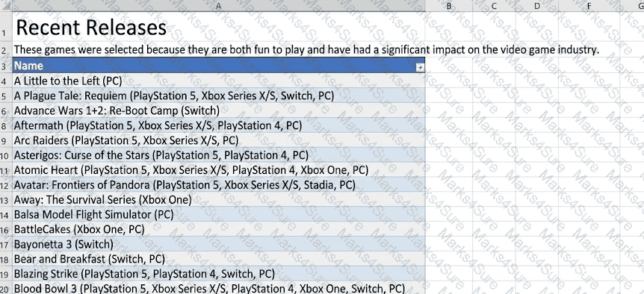Select row 19 header
This screenshot has height=294, width=644.
coord(6,274)
